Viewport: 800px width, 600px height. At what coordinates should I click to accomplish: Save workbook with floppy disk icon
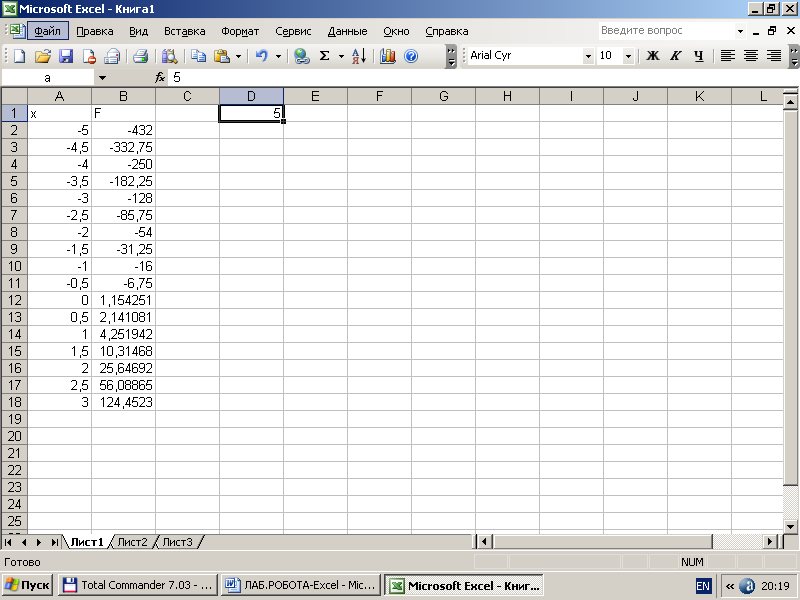66,56
